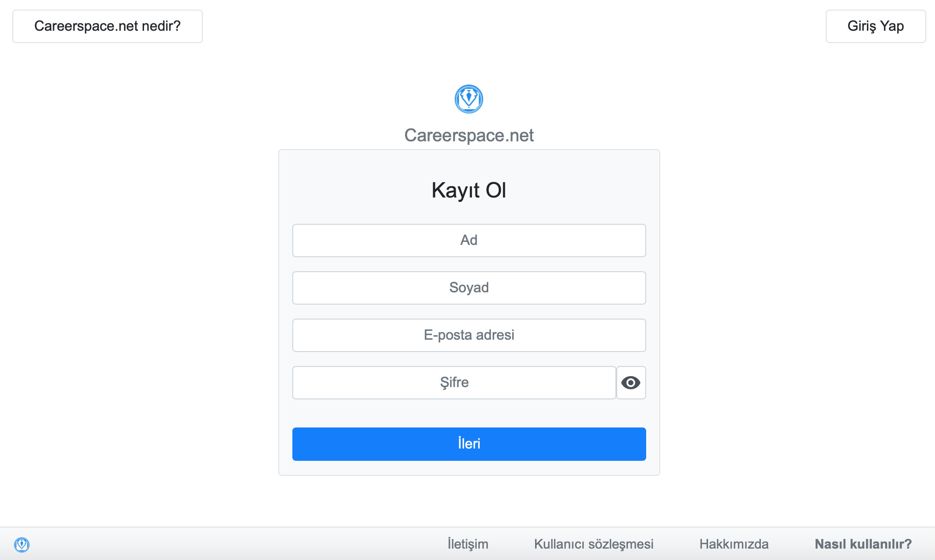Submit the form with the İleri button

coord(469,444)
